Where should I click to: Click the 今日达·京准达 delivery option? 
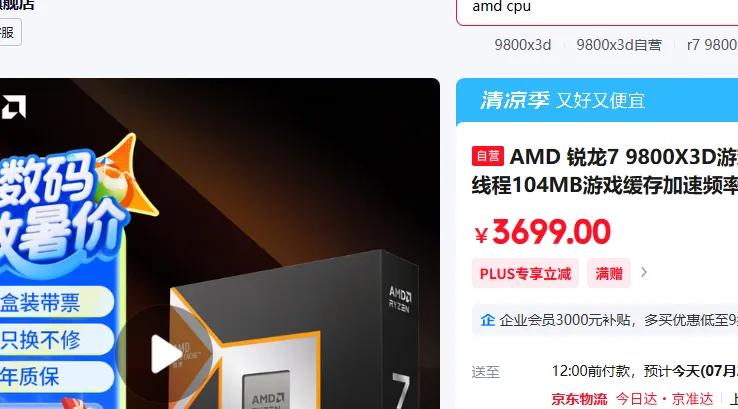(664, 399)
